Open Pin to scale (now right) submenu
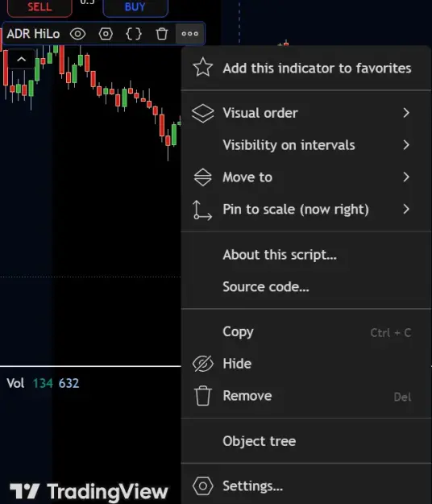 point(306,209)
